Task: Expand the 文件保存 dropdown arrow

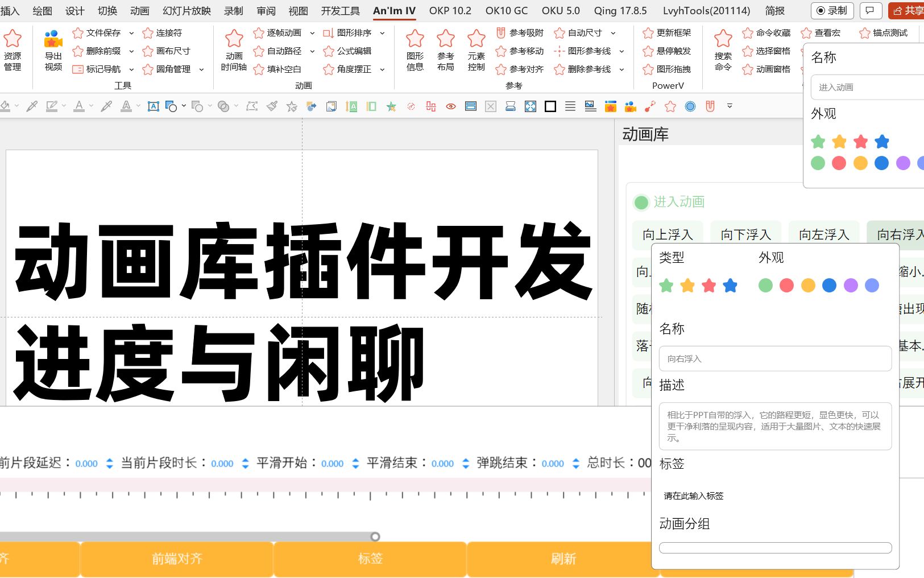Action: (131, 33)
